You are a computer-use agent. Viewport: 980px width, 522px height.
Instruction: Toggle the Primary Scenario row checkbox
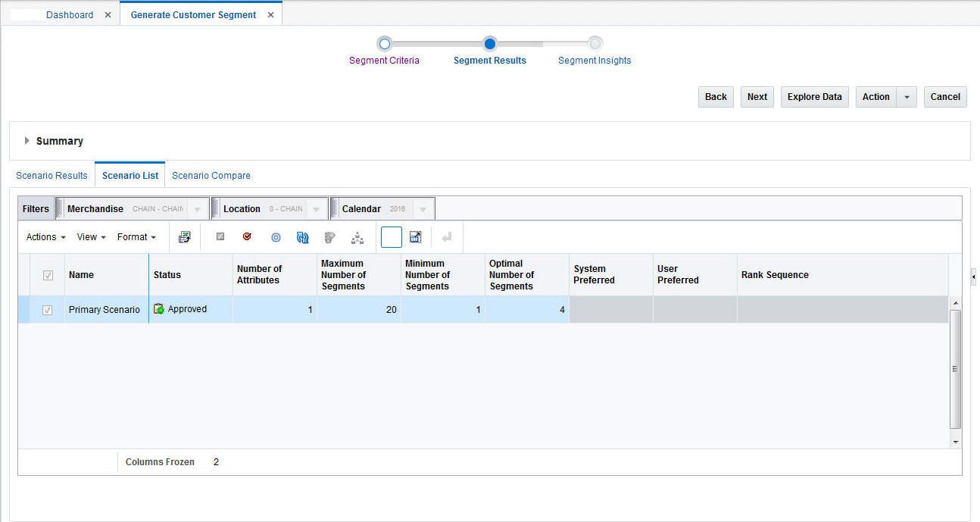click(x=48, y=310)
